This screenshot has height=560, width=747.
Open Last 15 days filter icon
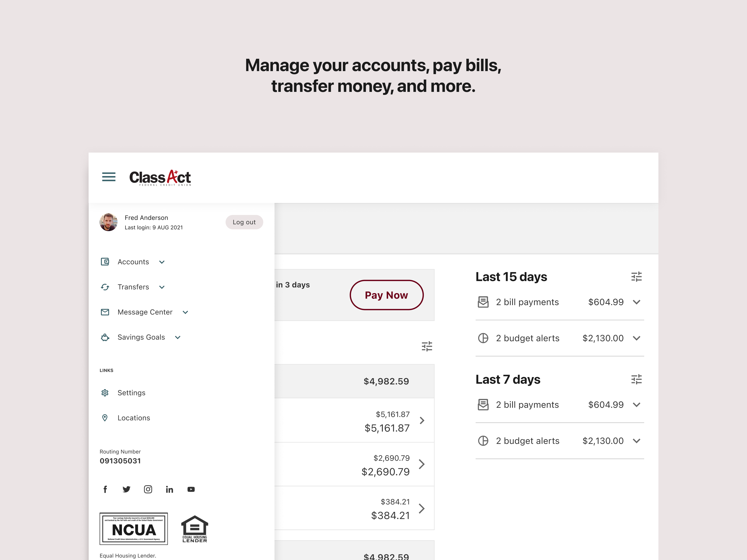tap(637, 277)
